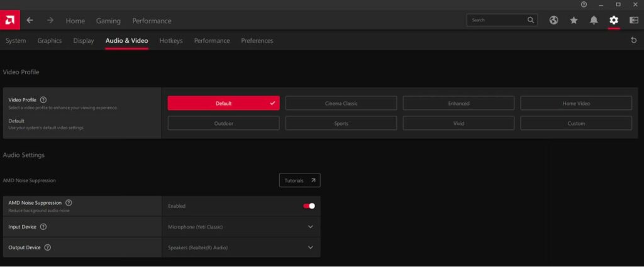Switch to the Preferences tab
Image resolution: width=644 pixels, height=267 pixels.
[257, 41]
